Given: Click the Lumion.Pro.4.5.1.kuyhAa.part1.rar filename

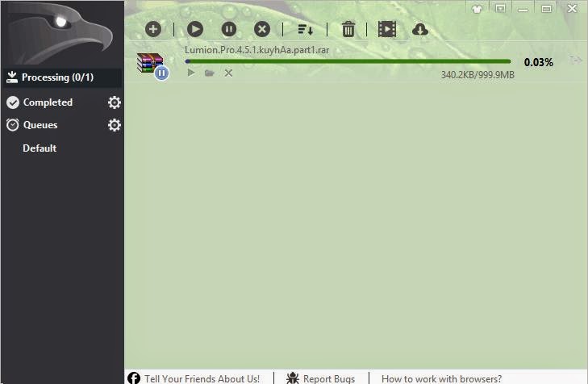Looking at the screenshot, I should (256, 50).
